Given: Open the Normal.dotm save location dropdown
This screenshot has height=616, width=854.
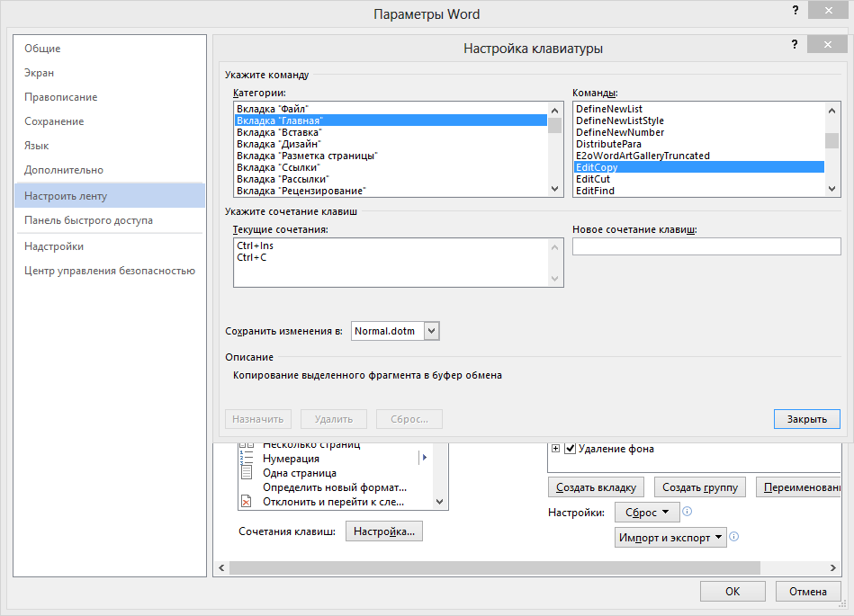Looking at the screenshot, I should point(431,331).
